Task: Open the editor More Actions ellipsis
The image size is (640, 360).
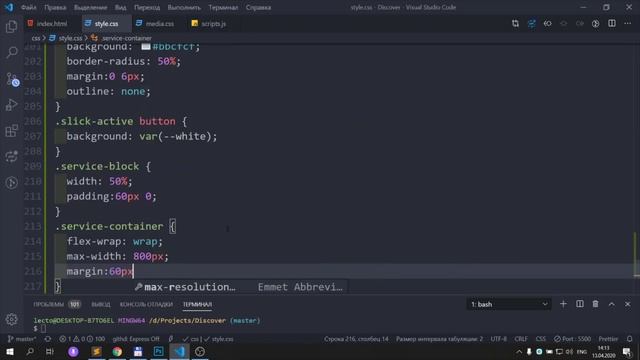Action: click(627, 24)
